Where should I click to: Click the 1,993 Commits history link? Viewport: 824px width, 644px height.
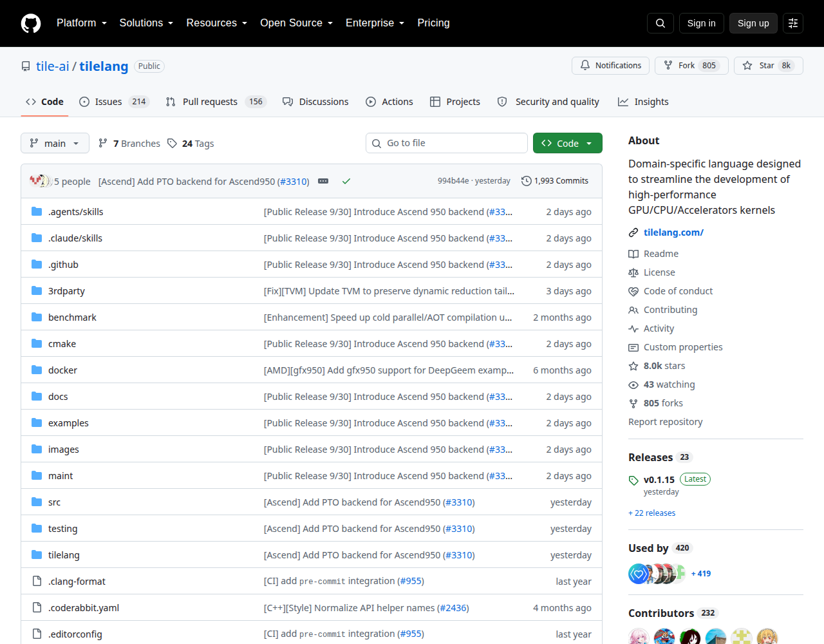555,181
